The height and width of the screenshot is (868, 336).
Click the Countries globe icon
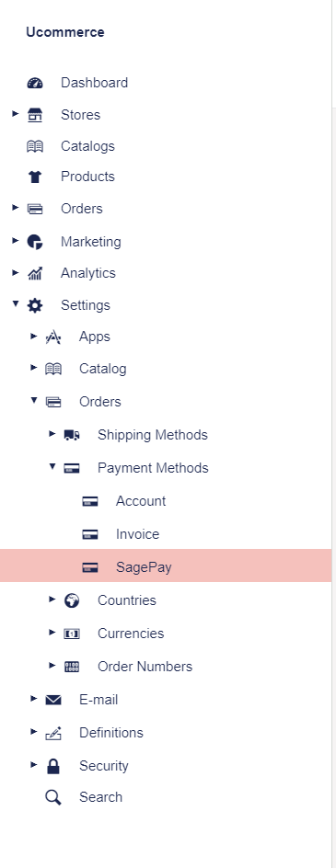72,600
